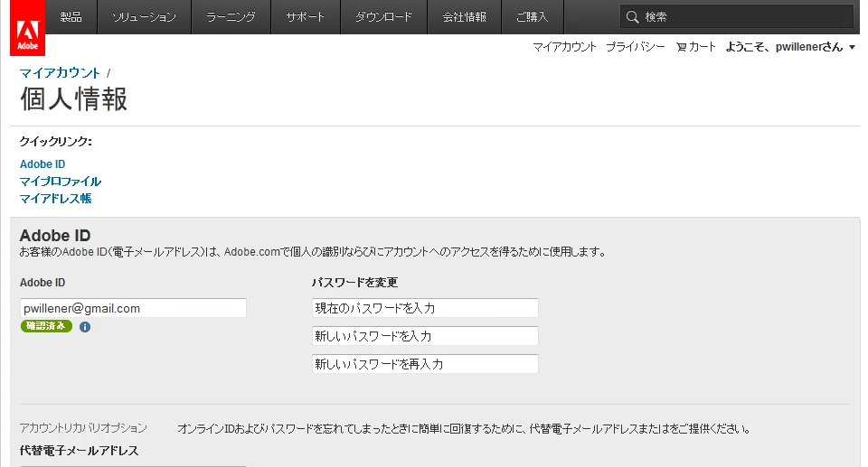Click the green 確認済み badge
The height and width of the screenshot is (467, 868).
(x=46, y=326)
